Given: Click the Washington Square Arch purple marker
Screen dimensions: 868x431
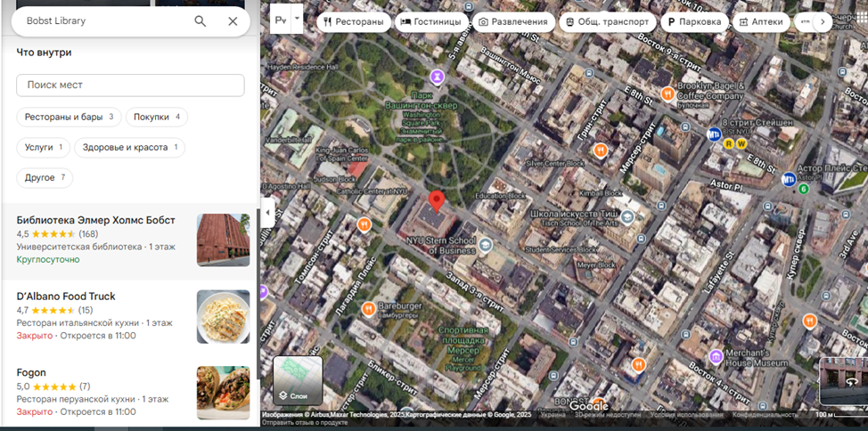Looking at the screenshot, I should pyautogui.click(x=438, y=75).
